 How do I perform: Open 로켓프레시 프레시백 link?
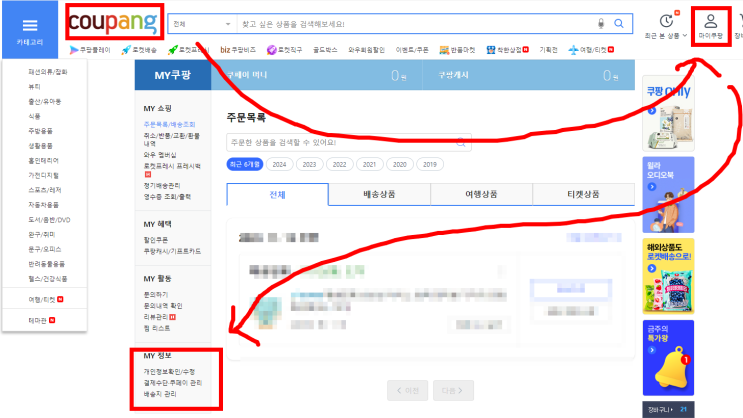[x=172, y=166]
